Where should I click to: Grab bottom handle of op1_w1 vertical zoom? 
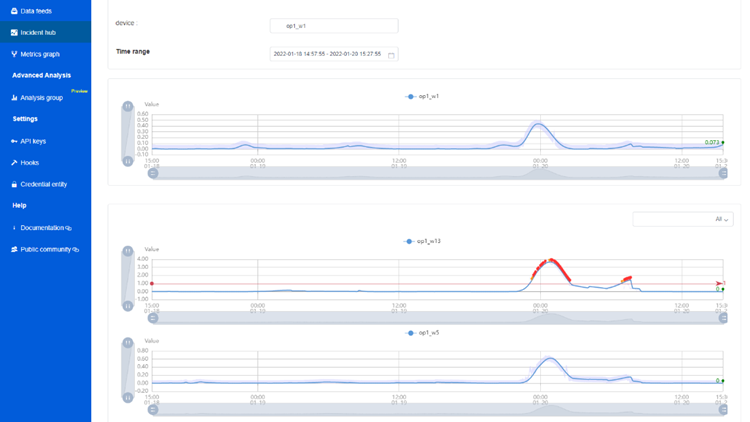128,161
